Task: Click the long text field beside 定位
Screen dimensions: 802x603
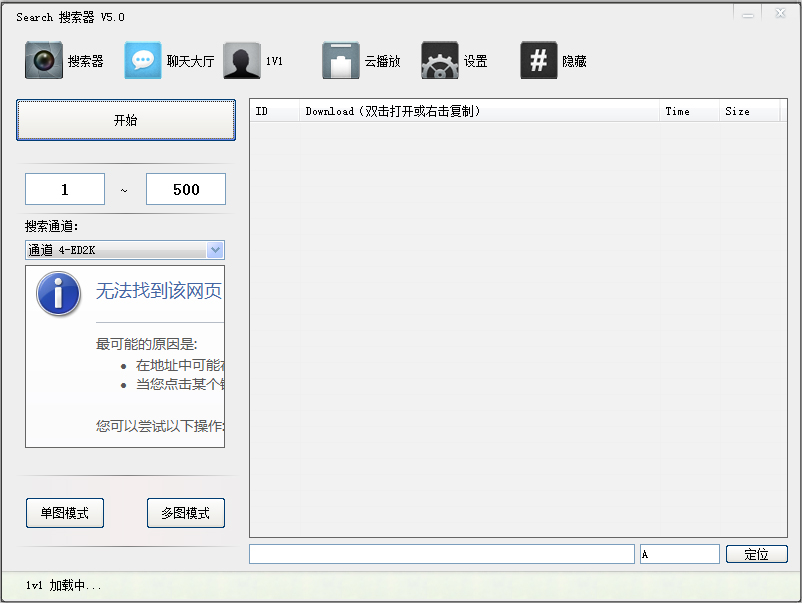Action: 441,554
